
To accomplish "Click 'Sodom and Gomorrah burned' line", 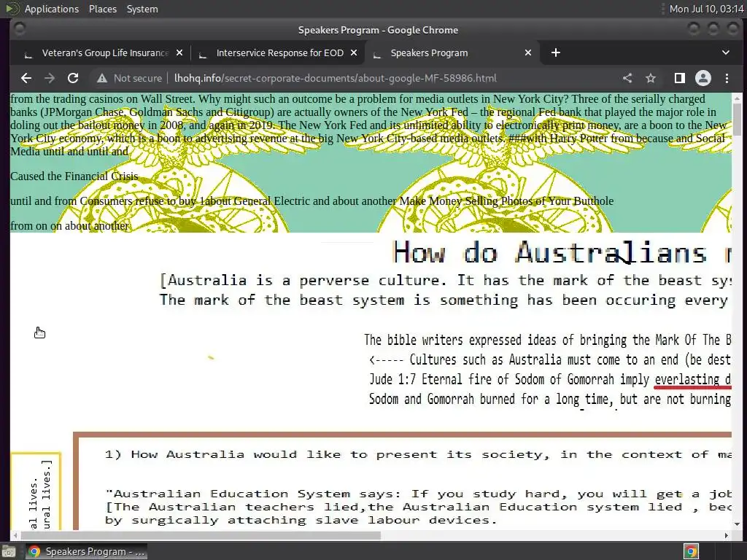I will pos(550,399).
